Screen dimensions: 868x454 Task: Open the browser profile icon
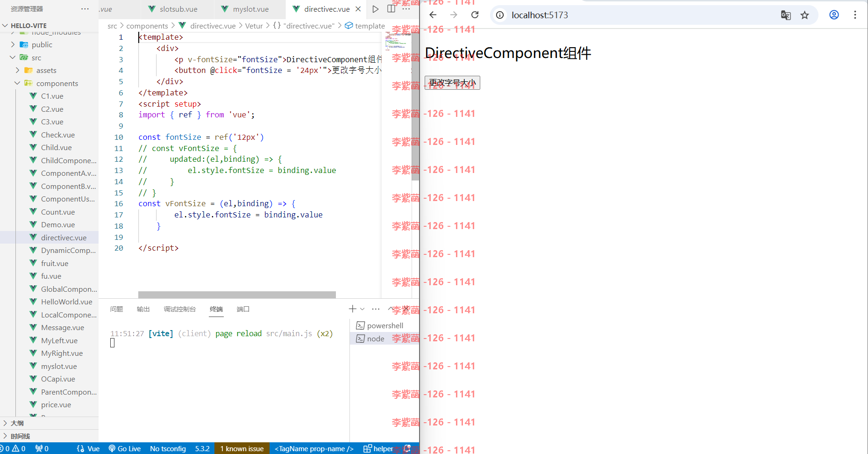(834, 15)
